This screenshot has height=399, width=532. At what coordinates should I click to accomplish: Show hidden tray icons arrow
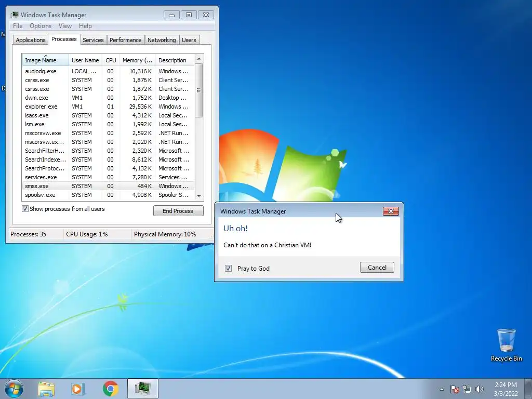pyautogui.click(x=442, y=389)
